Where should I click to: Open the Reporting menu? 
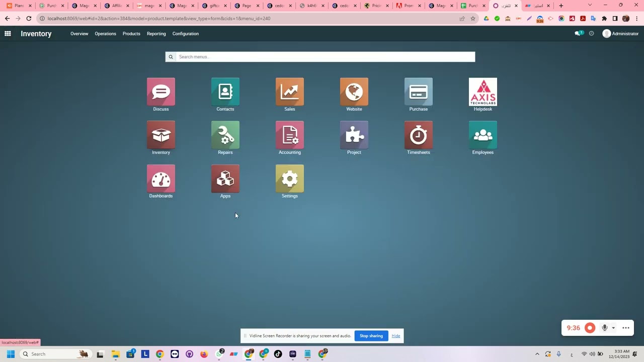point(156,34)
